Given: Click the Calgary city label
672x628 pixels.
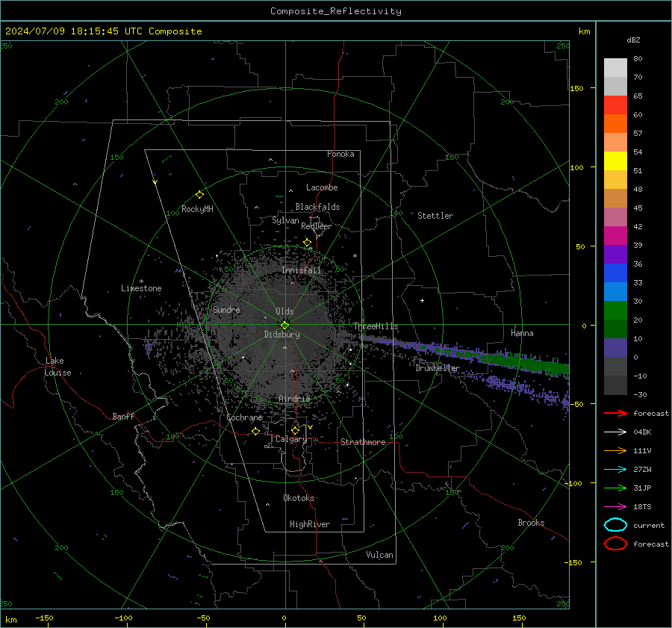Looking at the screenshot, I should tap(291, 439).
